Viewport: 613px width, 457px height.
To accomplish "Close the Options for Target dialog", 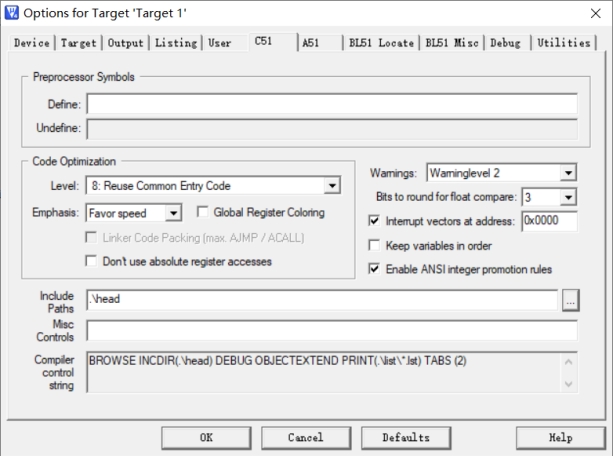I will pos(596,14).
